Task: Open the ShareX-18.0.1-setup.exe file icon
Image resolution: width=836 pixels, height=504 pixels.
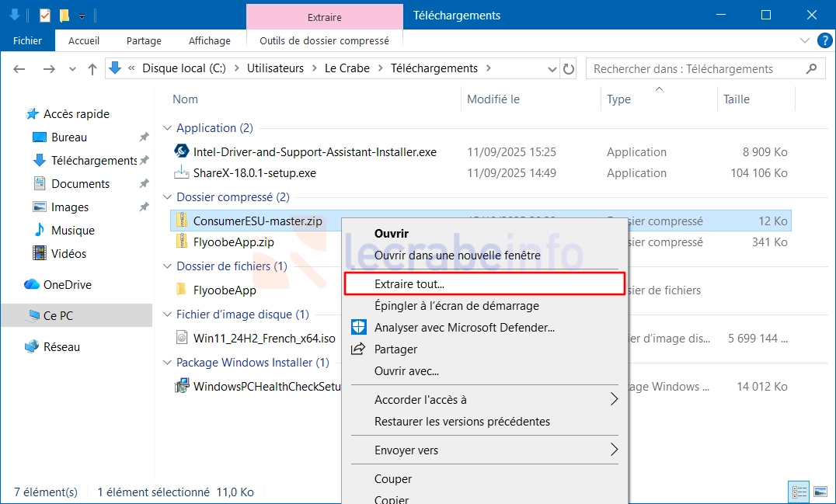Action: (x=181, y=173)
